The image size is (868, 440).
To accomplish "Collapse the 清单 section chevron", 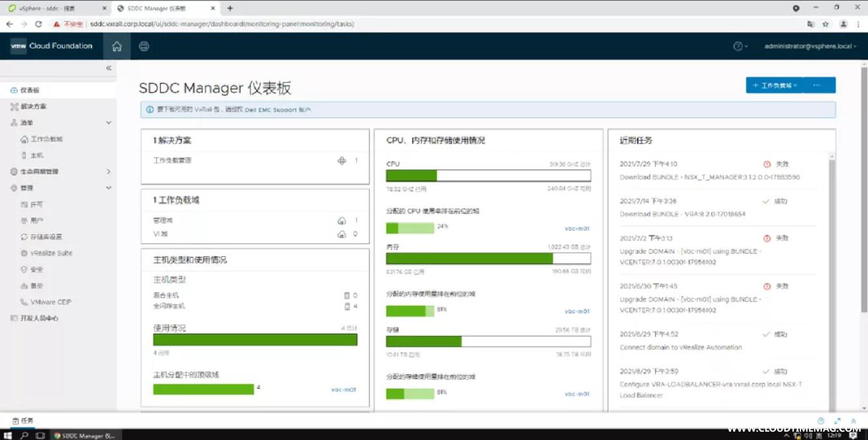I will coord(108,123).
